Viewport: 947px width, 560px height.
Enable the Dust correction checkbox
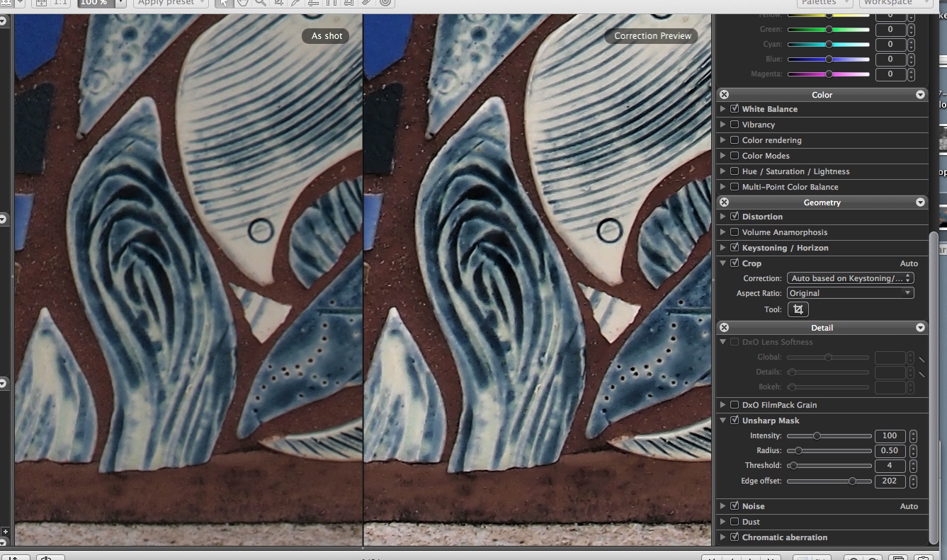pyautogui.click(x=735, y=522)
